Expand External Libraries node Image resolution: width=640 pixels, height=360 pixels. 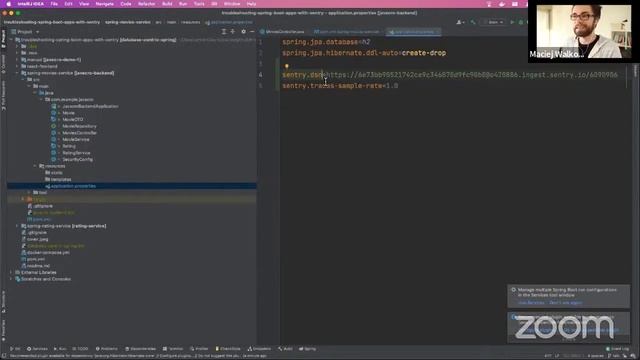[x=11, y=272]
